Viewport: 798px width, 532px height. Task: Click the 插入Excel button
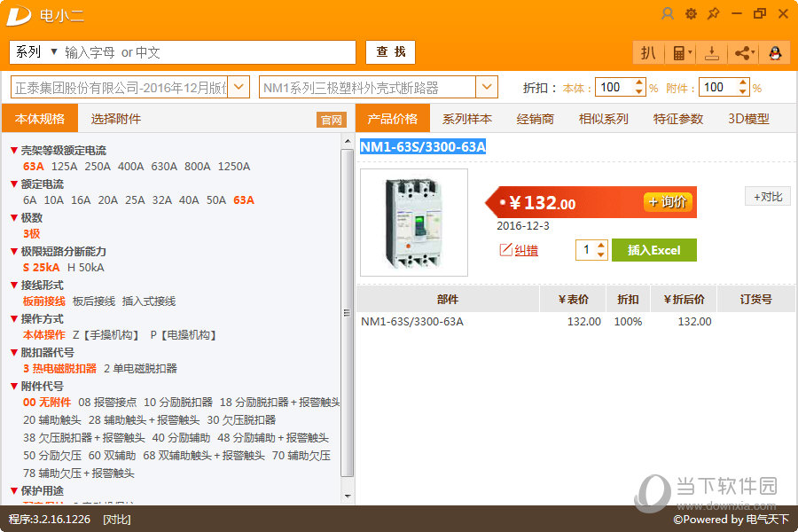[x=654, y=250]
